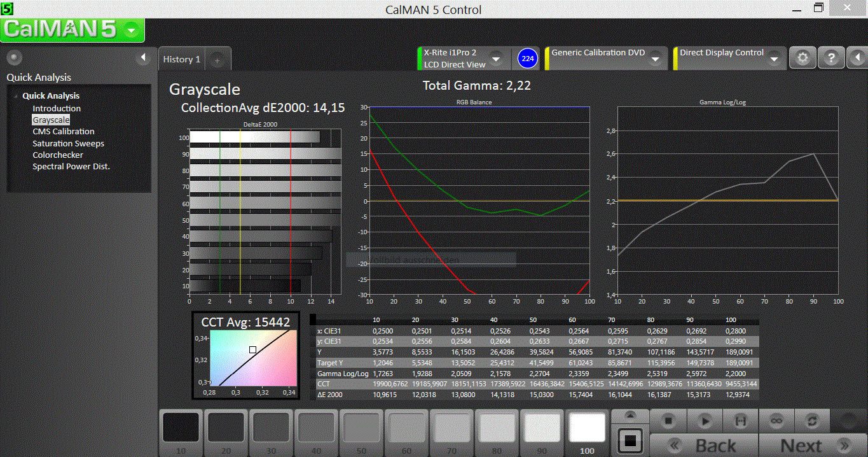Click the 'CCT Avg: 15442' label

coord(245,322)
